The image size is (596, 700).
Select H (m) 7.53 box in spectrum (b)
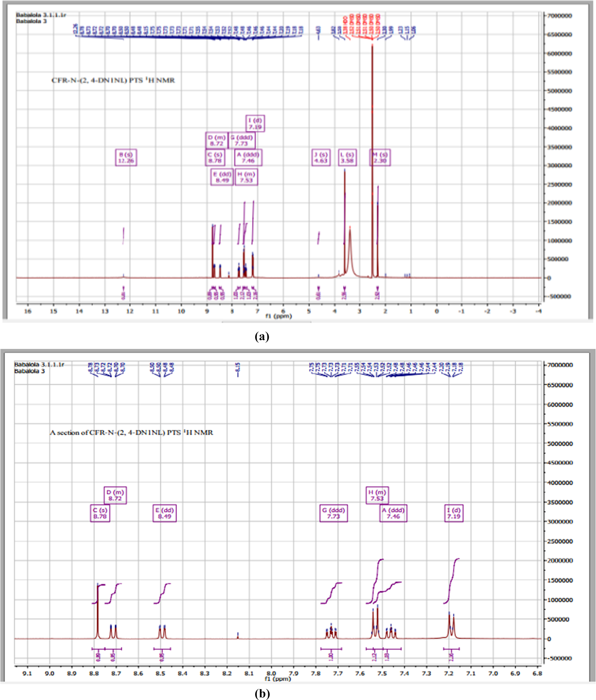tap(377, 495)
